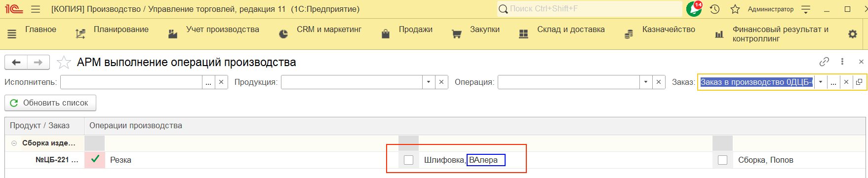868x178 pixels.
Task: Go back with left arrow button
Action: coord(16,62)
